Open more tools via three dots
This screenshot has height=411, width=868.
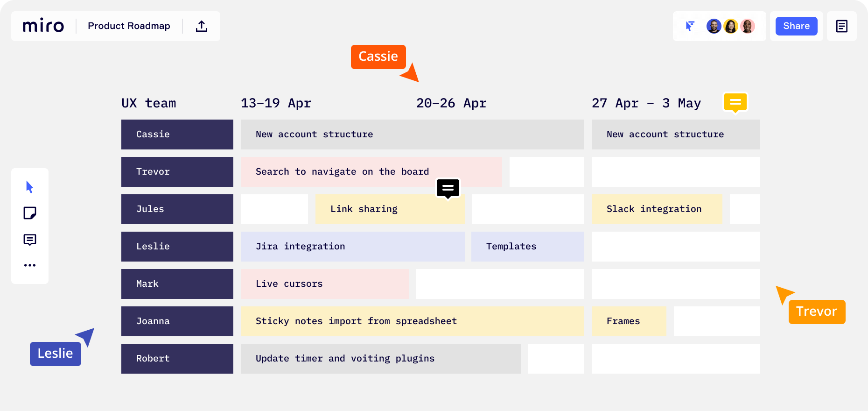click(x=30, y=265)
